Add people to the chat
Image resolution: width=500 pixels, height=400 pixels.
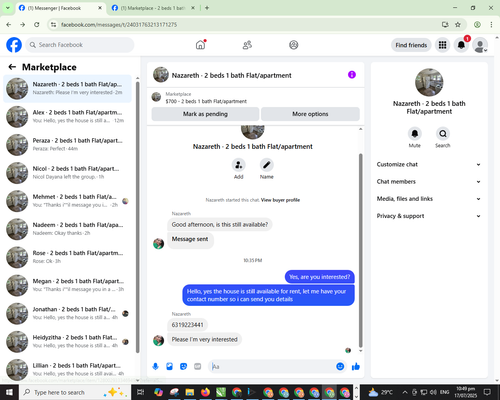239,165
